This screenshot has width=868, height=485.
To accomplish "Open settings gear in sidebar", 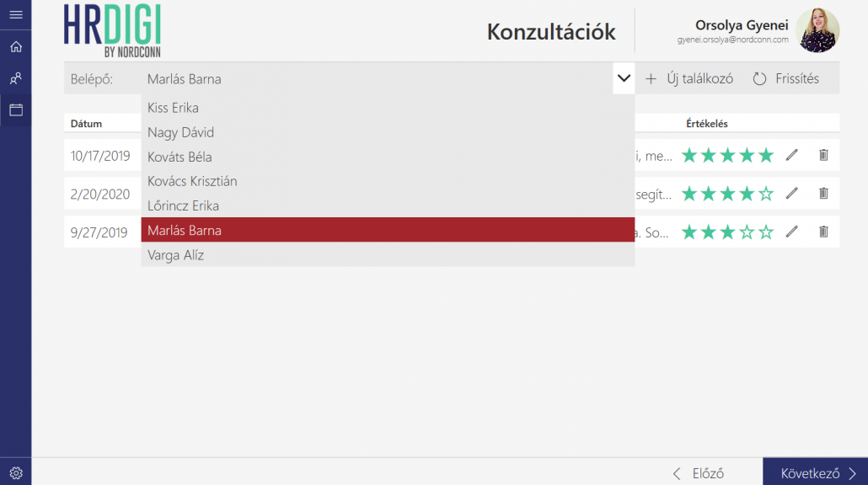I will pos(15,472).
